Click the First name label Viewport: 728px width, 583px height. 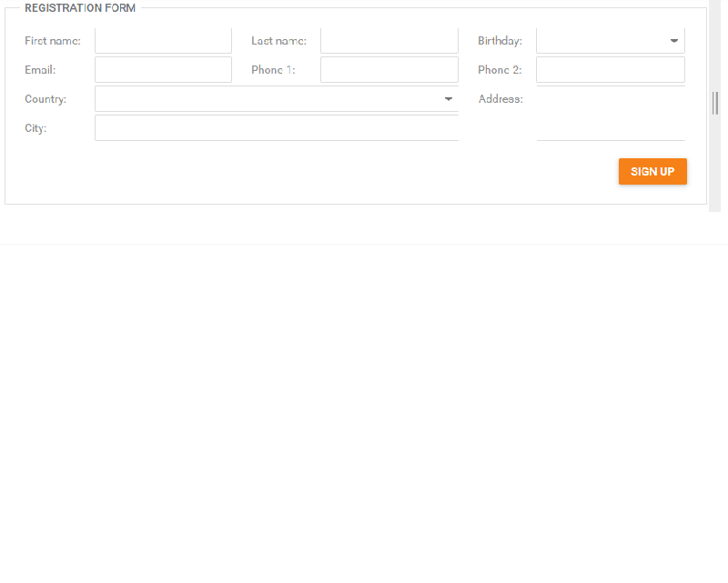coord(52,41)
